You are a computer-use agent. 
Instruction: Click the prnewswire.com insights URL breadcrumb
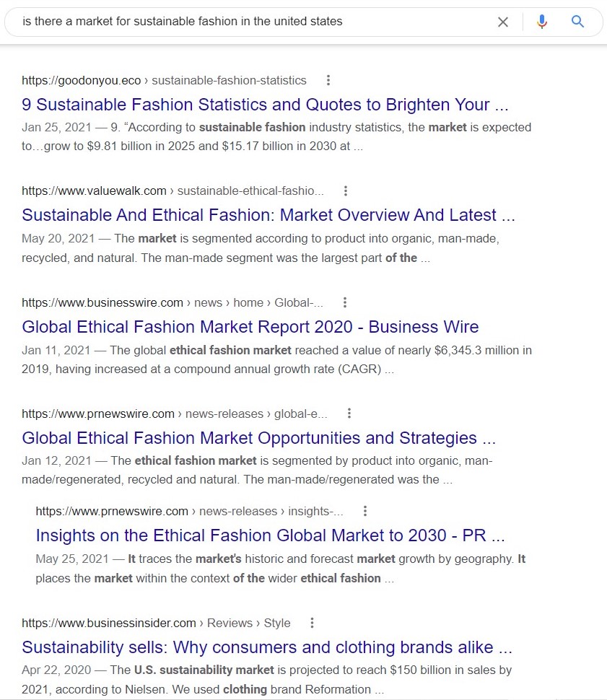click(x=189, y=511)
